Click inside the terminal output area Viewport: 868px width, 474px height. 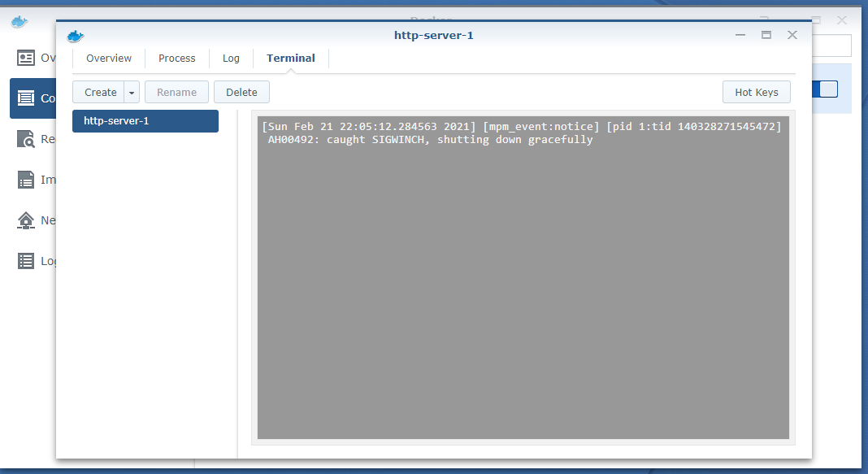tap(523, 277)
